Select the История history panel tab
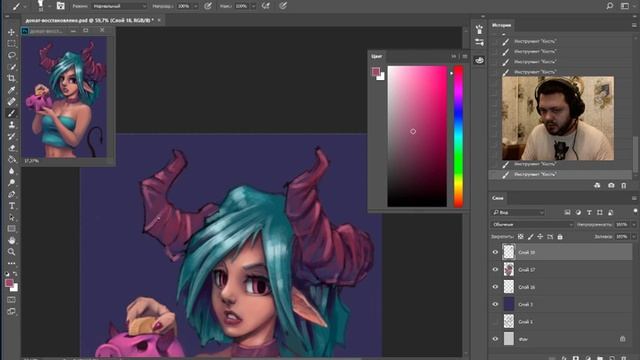 501,25
